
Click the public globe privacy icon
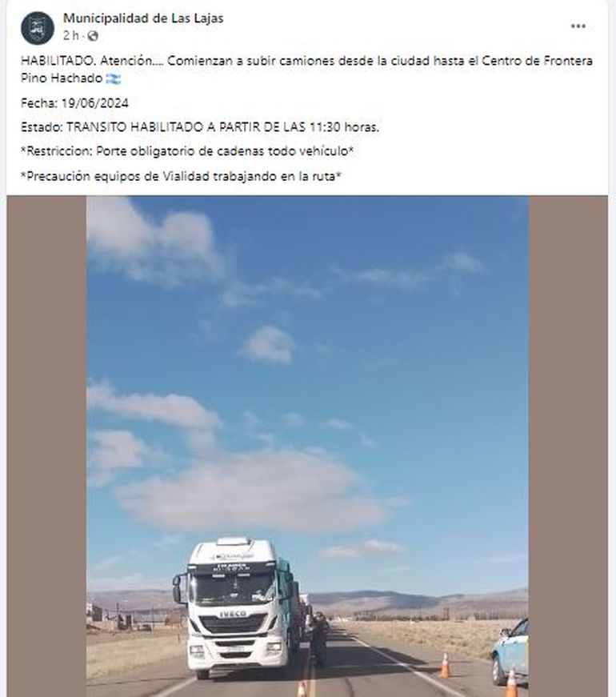click(x=93, y=36)
